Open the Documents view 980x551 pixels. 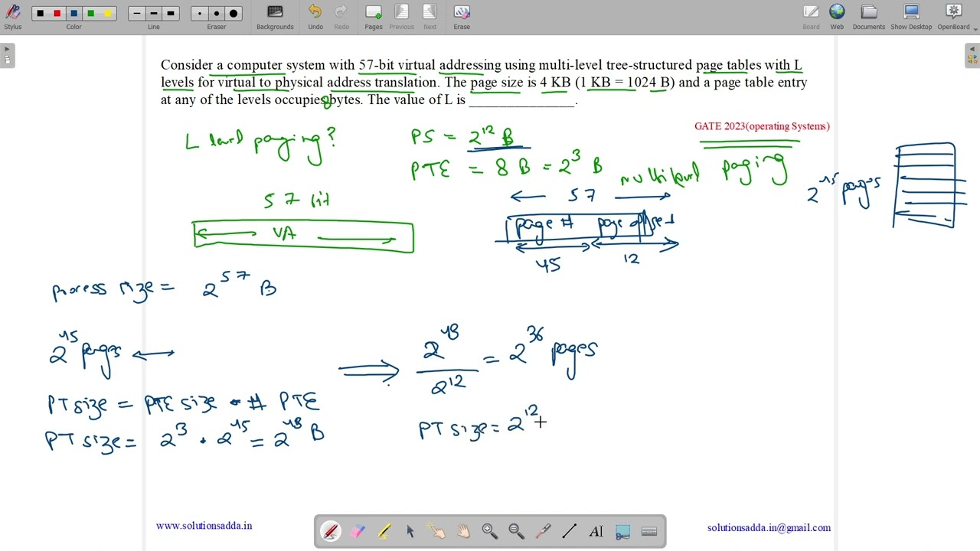click(869, 17)
